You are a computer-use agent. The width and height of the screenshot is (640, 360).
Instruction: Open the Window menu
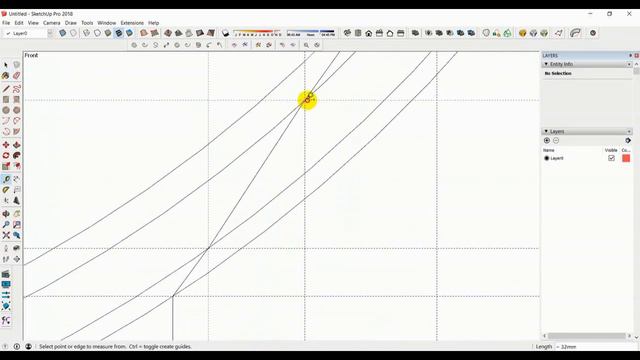[107, 23]
